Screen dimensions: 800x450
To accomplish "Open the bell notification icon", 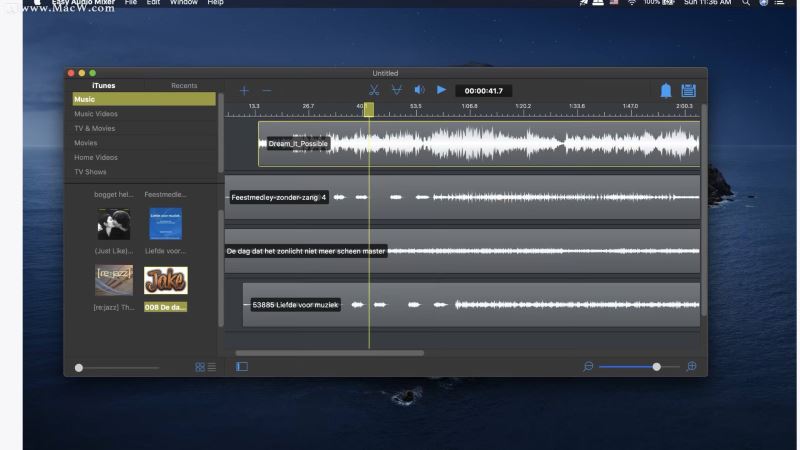I will pos(666,91).
